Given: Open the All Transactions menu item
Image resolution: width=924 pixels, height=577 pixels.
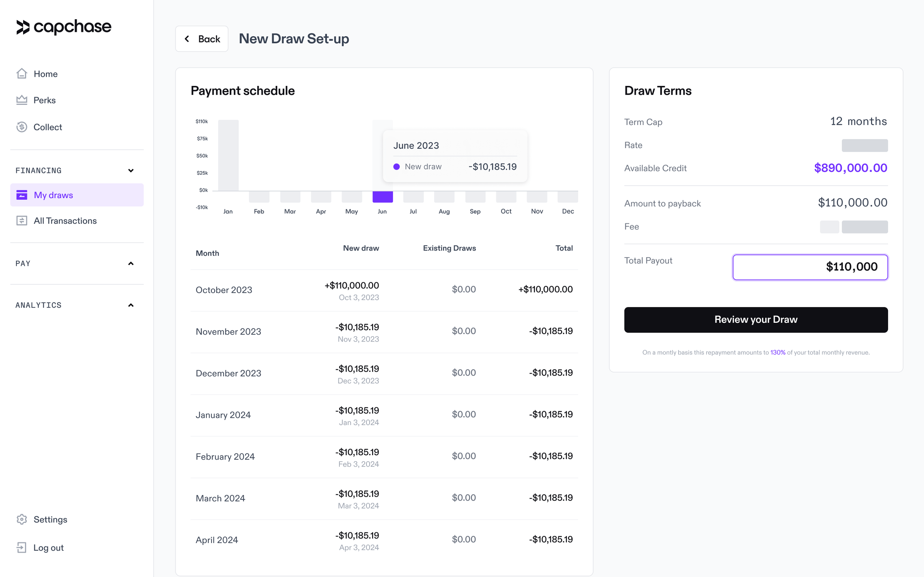Looking at the screenshot, I should [65, 221].
